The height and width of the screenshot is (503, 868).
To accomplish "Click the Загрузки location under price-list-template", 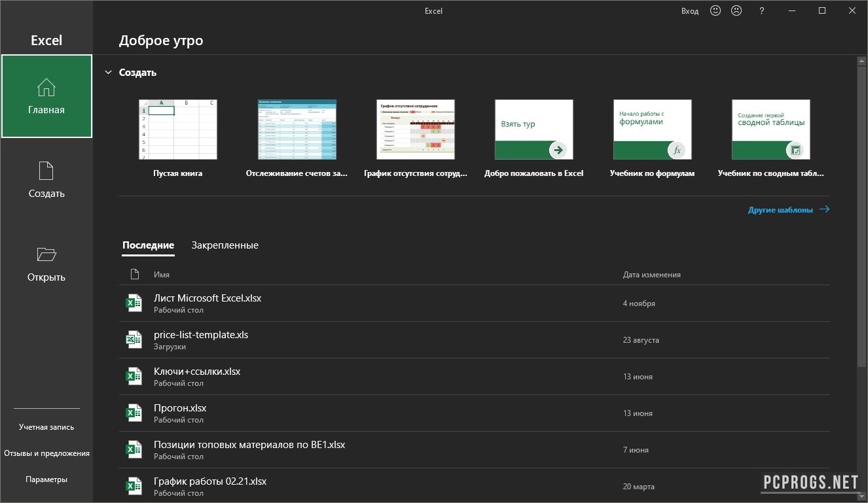I will [170, 347].
